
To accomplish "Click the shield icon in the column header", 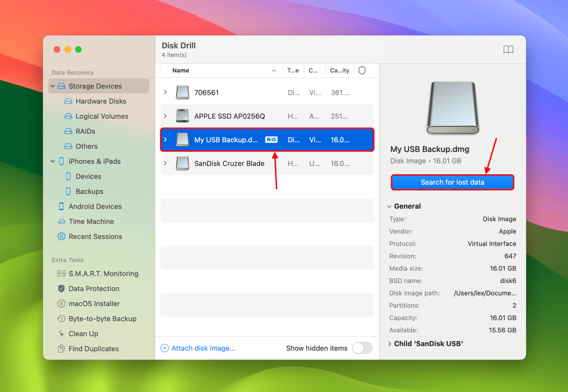I will click(362, 70).
